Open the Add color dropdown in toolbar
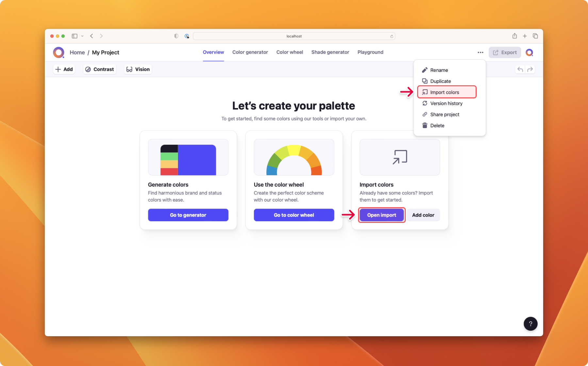The width and height of the screenshot is (588, 366). tap(64, 69)
